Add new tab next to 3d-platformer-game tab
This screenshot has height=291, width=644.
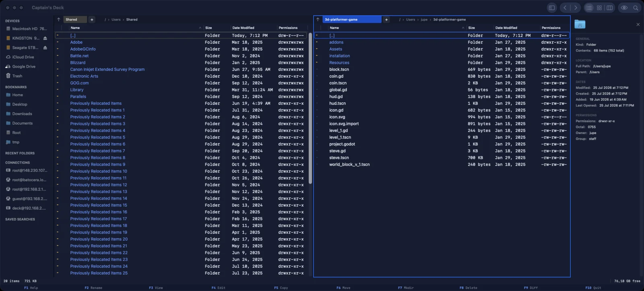coord(386,19)
